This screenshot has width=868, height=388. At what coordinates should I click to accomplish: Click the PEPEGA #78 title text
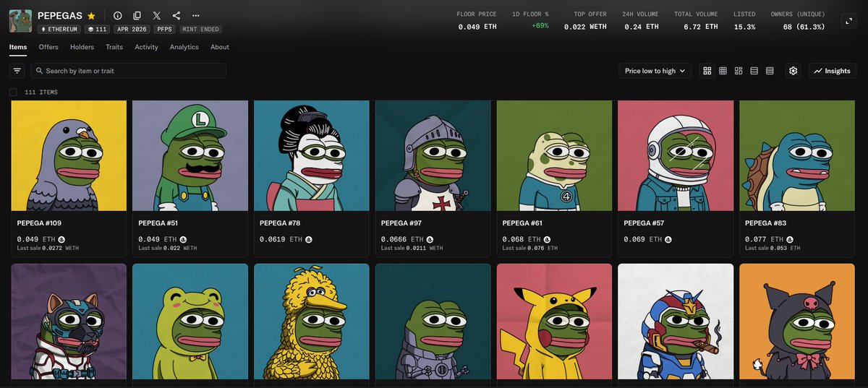click(280, 223)
